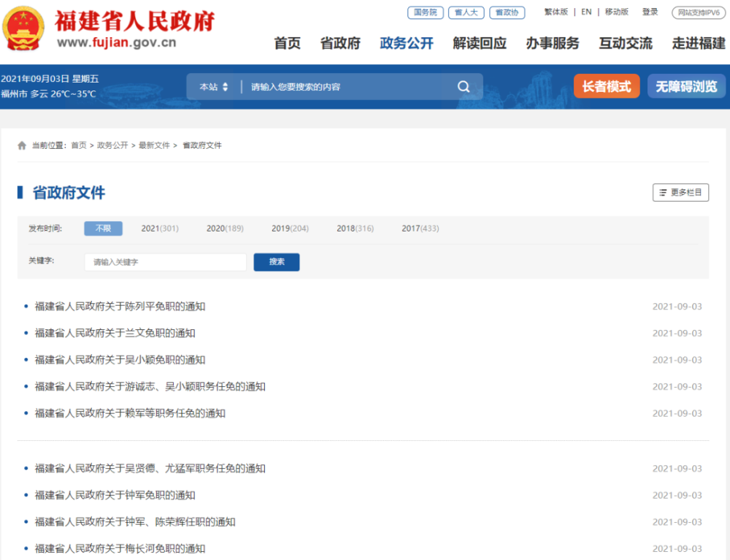Open notice about 兰文免职

pyautogui.click(x=115, y=334)
